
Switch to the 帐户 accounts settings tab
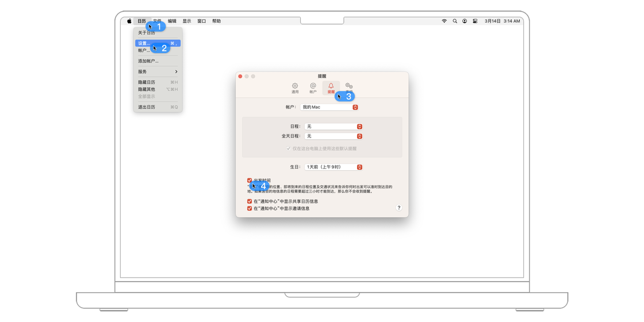click(313, 88)
